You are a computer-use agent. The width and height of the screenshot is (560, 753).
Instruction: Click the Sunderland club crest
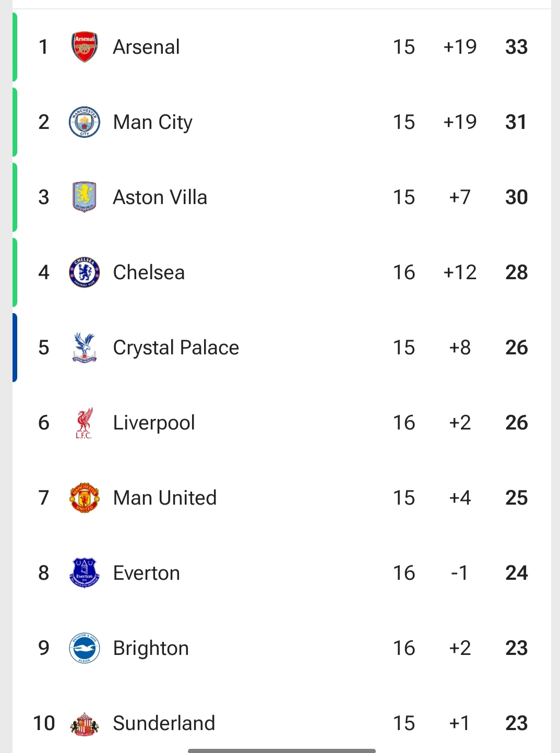tap(84, 723)
